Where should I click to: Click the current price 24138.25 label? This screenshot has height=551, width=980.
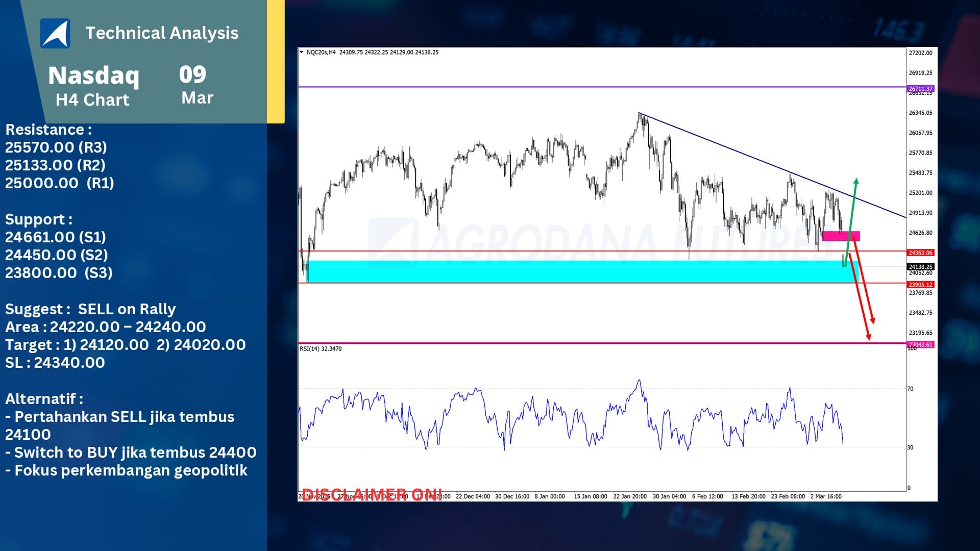[x=920, y=267]
